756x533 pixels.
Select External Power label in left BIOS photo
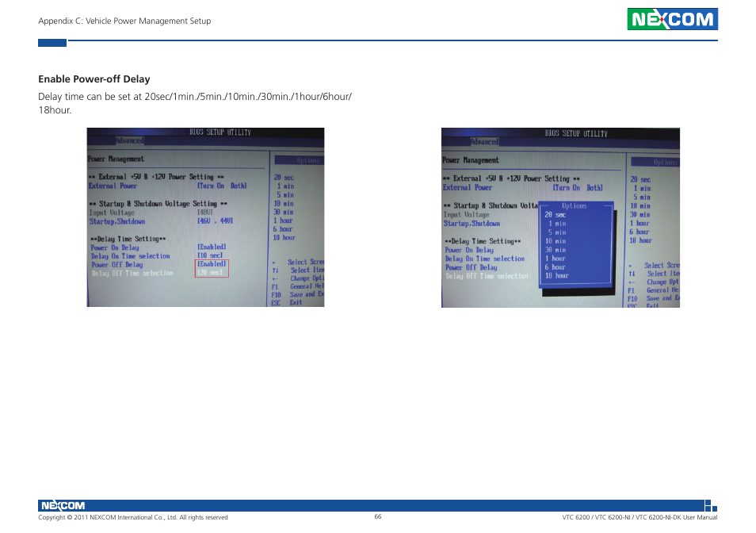pos(113,186)
